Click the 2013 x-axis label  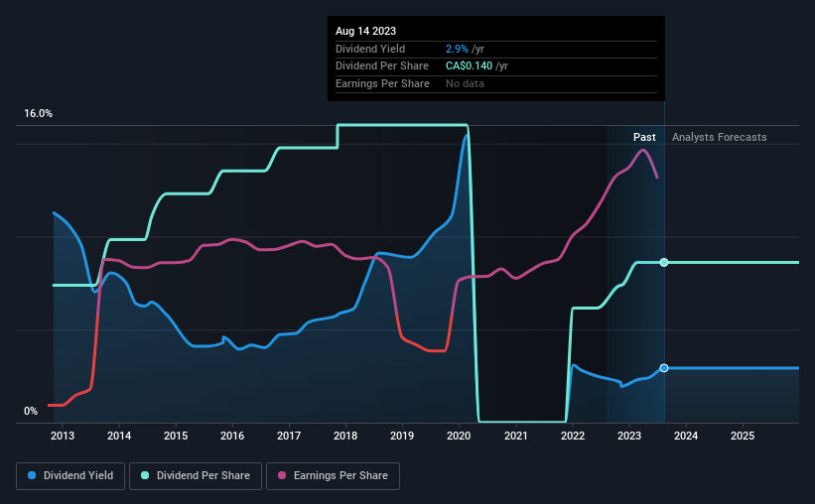(x=63, y=436)
